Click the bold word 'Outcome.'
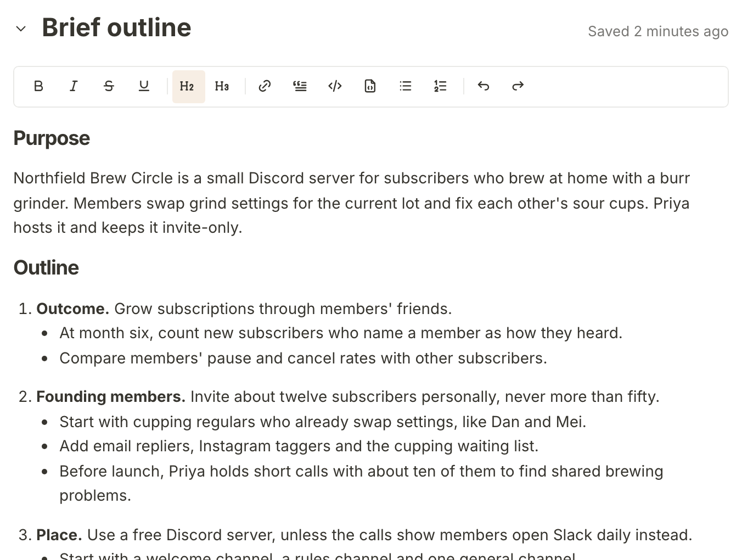 pos(73,309)
